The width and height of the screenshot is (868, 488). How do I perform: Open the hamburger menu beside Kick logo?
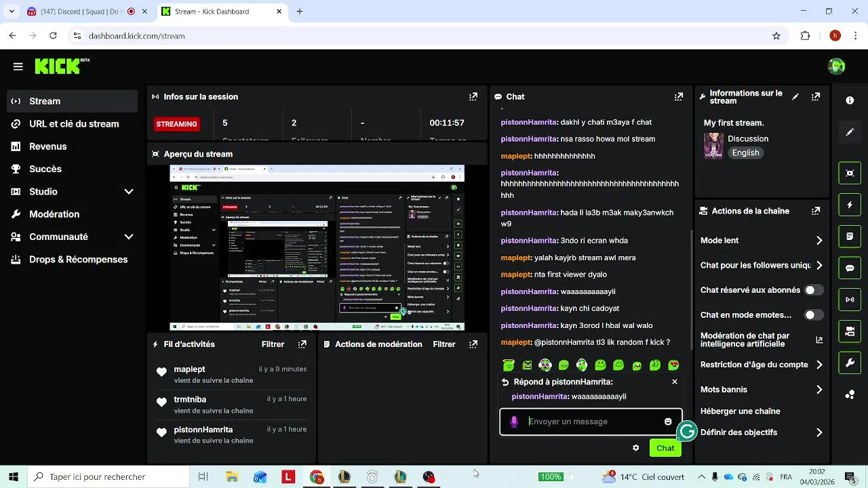(x=18, y=66)
